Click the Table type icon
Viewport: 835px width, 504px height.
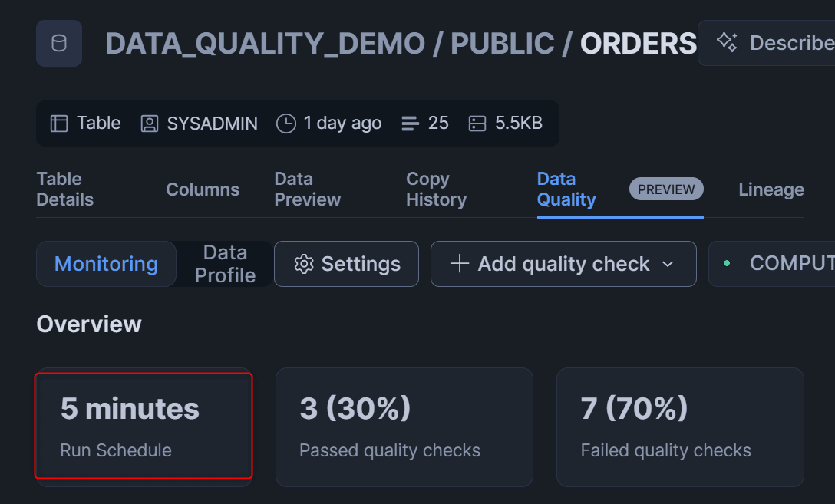tap(59, 124)
